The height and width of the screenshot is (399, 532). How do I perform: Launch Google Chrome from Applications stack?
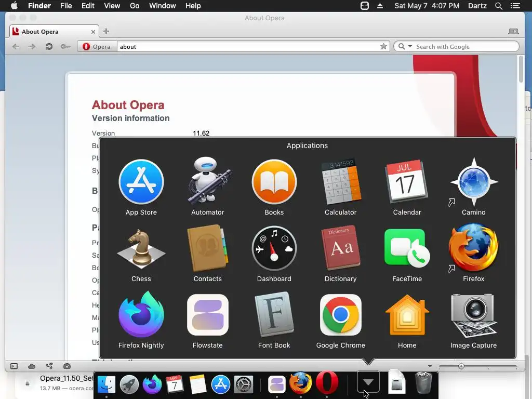[x=341, y=315]
